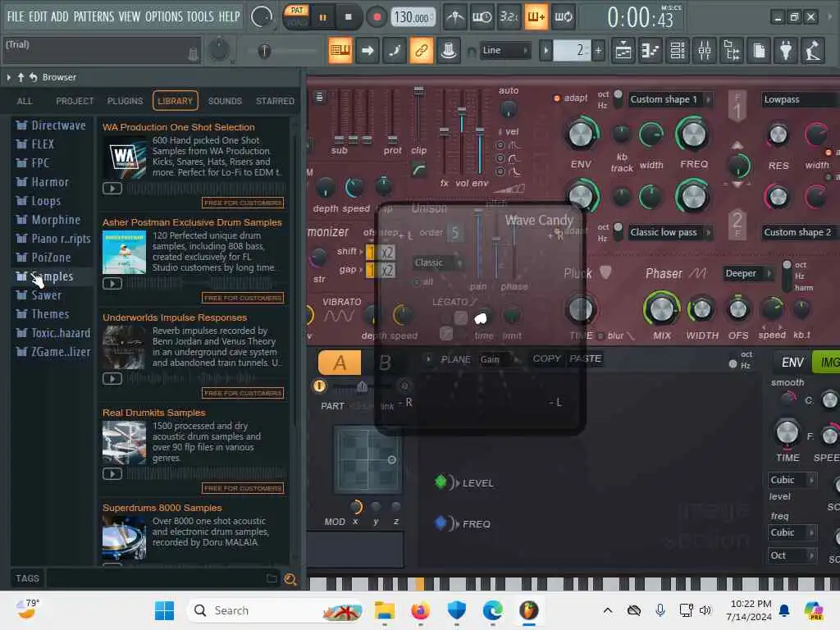Open the Loops library folder
The width and height of the screenshot is (840, 630).
pyautogui.click(x=46, y=201)
